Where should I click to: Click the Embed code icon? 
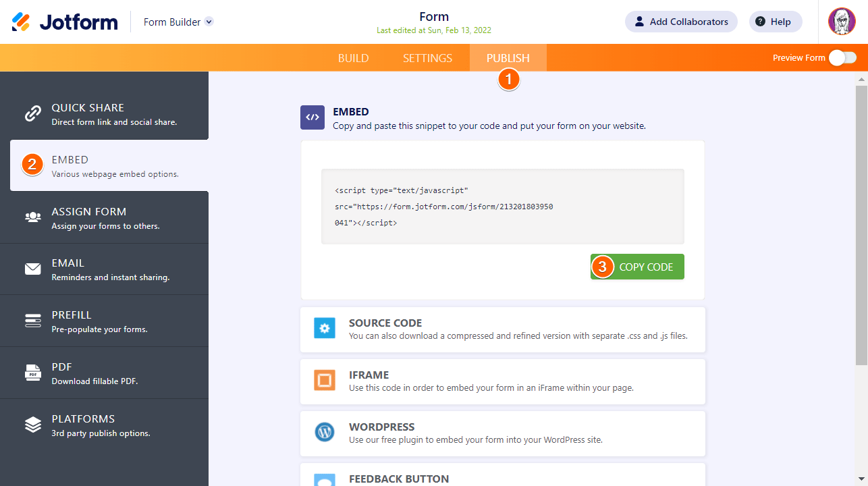pyautogui.click(x=313, y=117)
